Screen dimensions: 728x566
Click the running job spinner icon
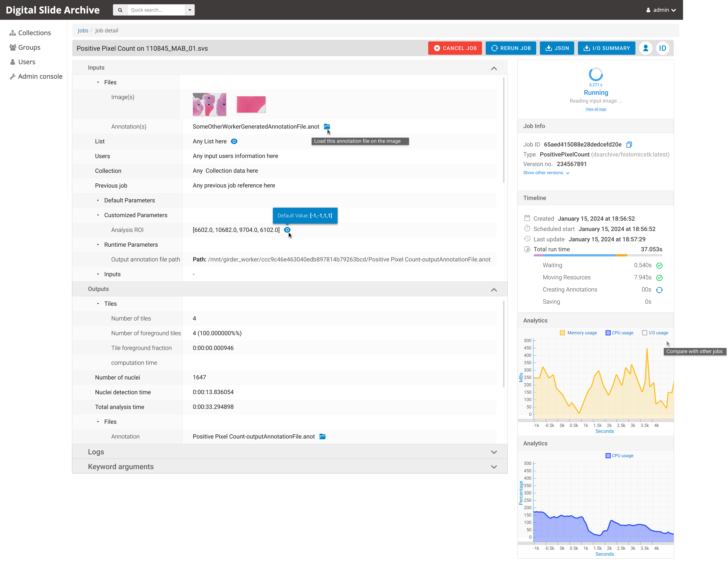click(596, 74)
